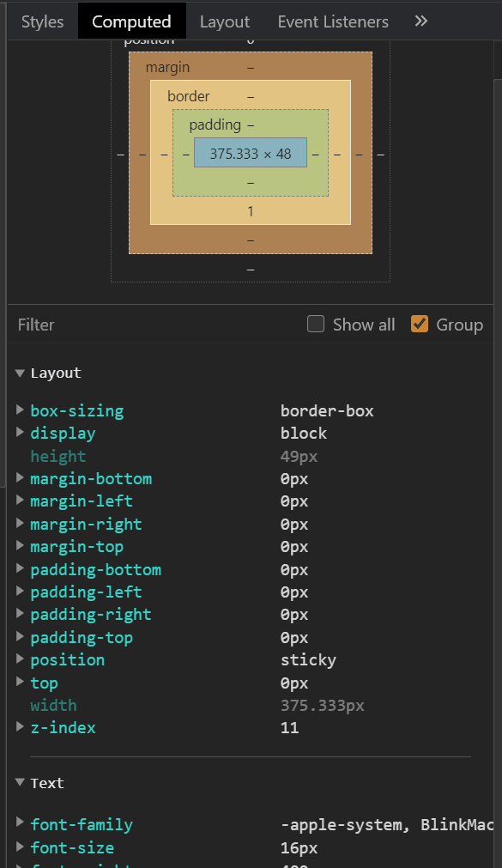Show more tabs via double chevron
The image size is (502, 868).
(421, 21)
